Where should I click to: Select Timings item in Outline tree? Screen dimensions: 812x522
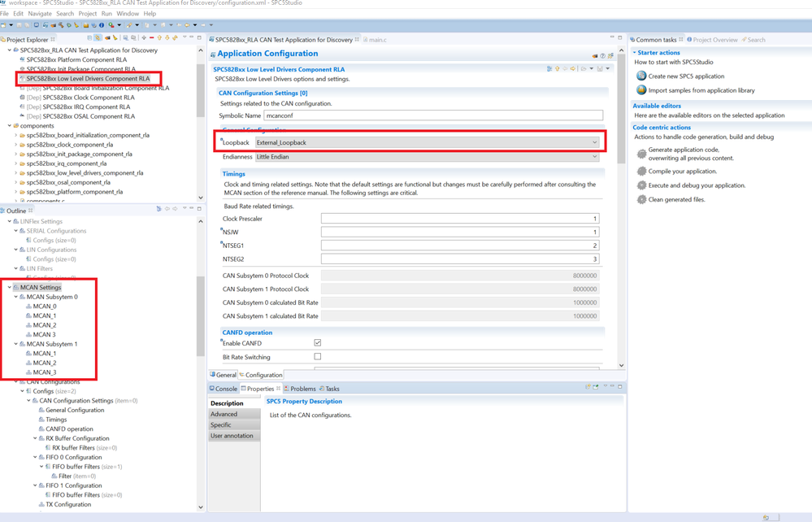point(56,420)
